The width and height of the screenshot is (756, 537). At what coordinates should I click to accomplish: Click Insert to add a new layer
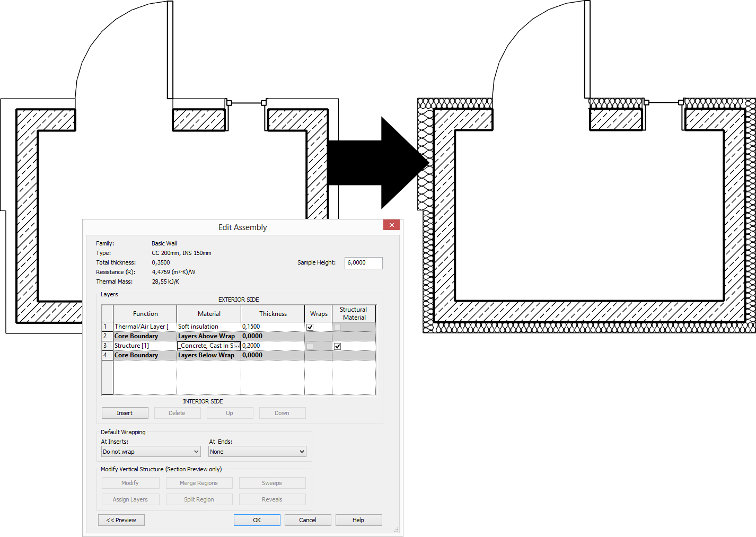point(125,412)
